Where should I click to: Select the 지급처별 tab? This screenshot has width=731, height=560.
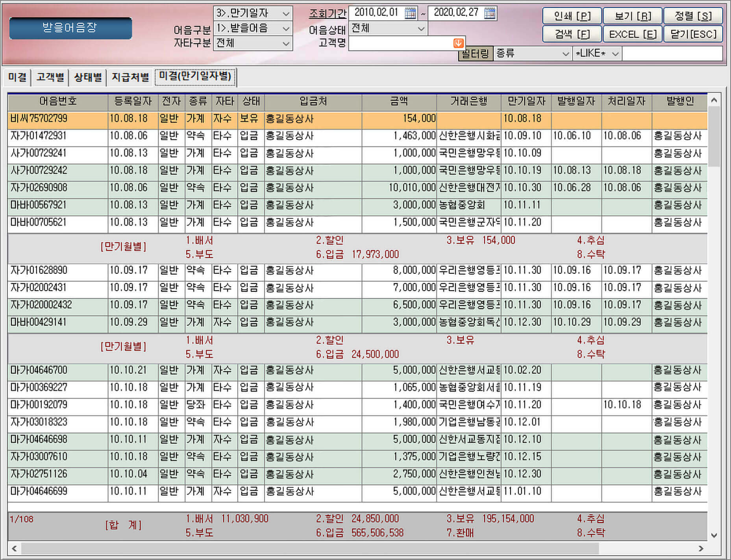click(130, 77)
